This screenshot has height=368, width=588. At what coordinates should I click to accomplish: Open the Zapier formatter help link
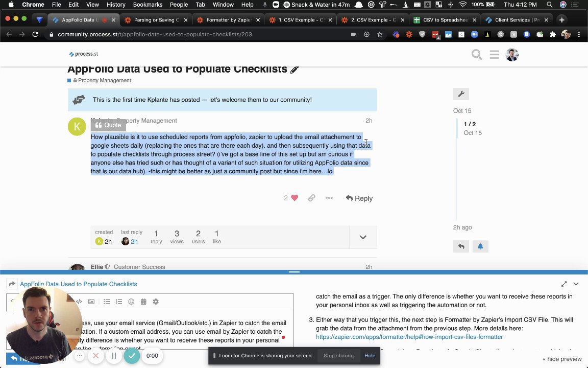(409, 337)
